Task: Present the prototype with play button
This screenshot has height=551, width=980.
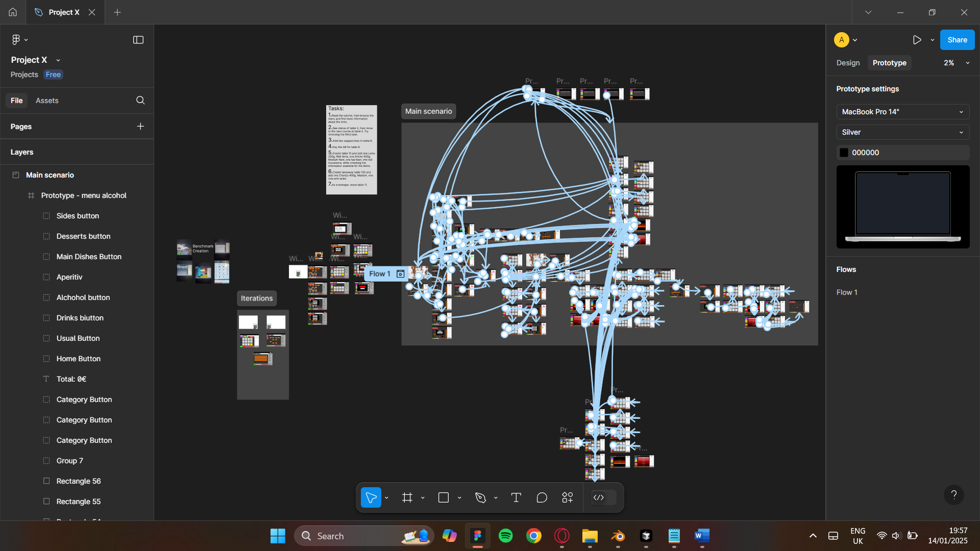Action: [x=917, y=40]
